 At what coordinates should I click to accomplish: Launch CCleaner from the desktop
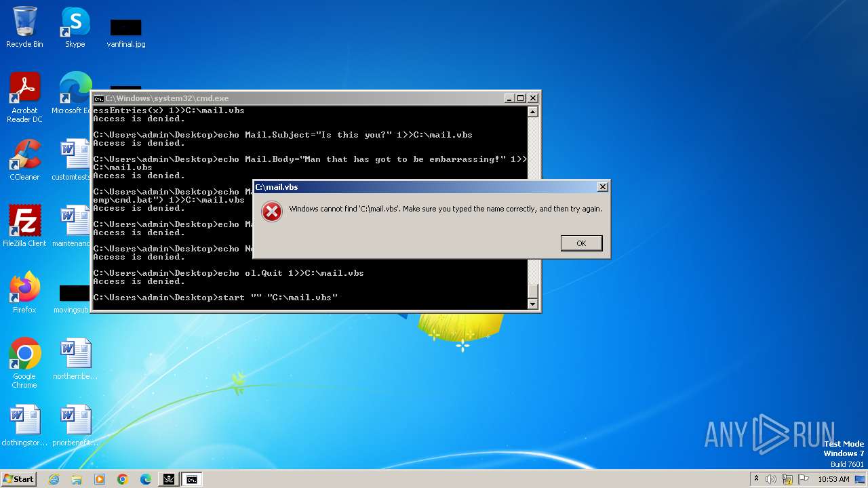[x=24, y=160]
